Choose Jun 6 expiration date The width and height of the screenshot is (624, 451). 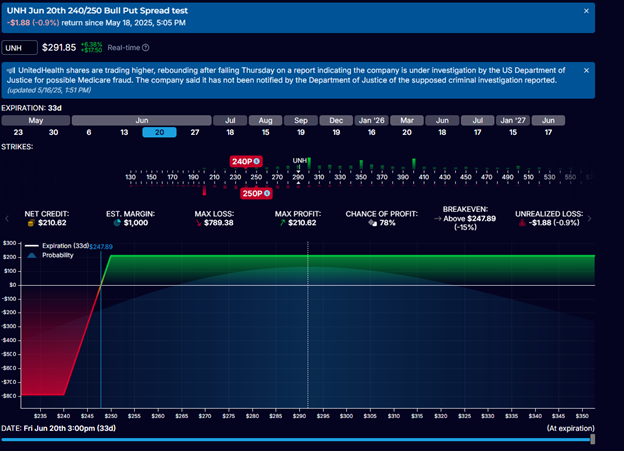pos(89,133)
